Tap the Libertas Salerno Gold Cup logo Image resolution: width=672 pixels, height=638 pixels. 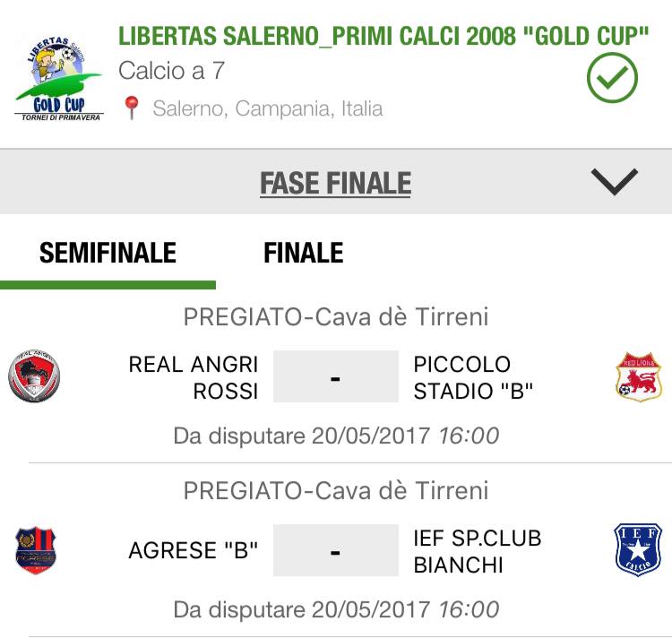(59, 79)
